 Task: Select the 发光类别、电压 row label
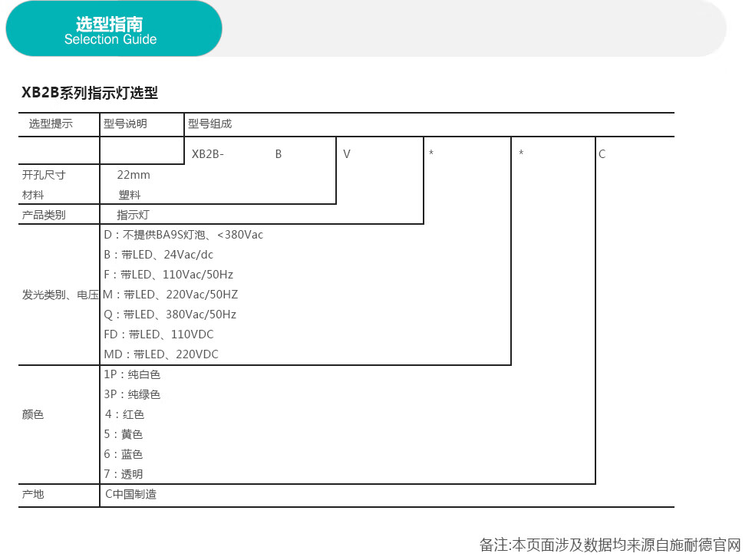(60, 295)
